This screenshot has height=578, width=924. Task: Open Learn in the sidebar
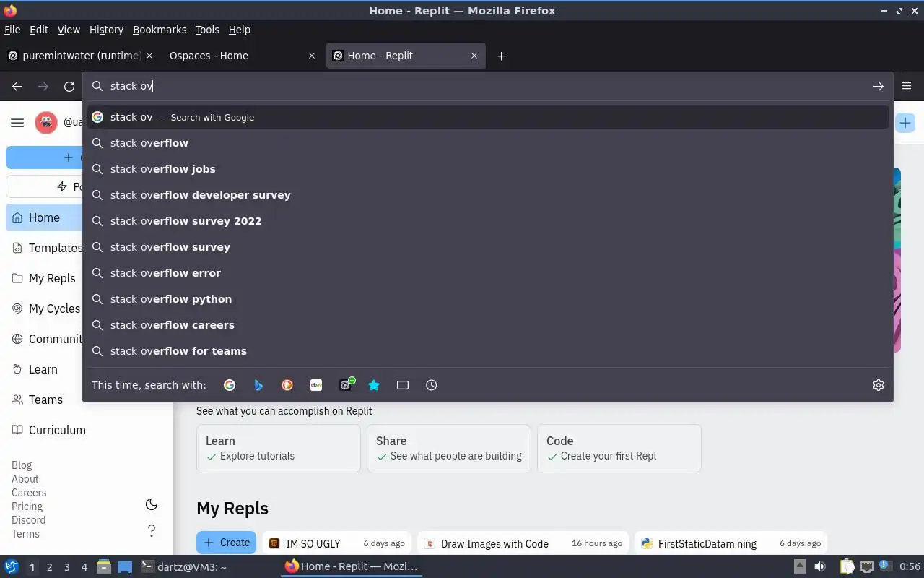pyautogui.click(x=45, y=369)
